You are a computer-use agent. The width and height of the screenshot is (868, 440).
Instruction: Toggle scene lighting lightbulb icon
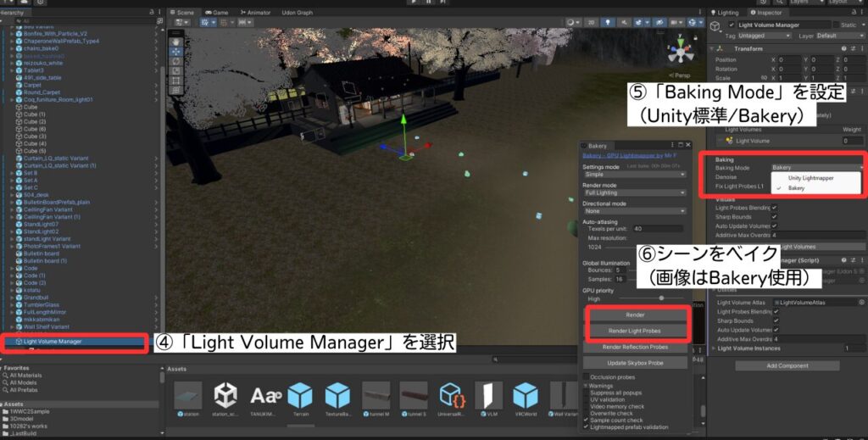(x=608, y=22)
